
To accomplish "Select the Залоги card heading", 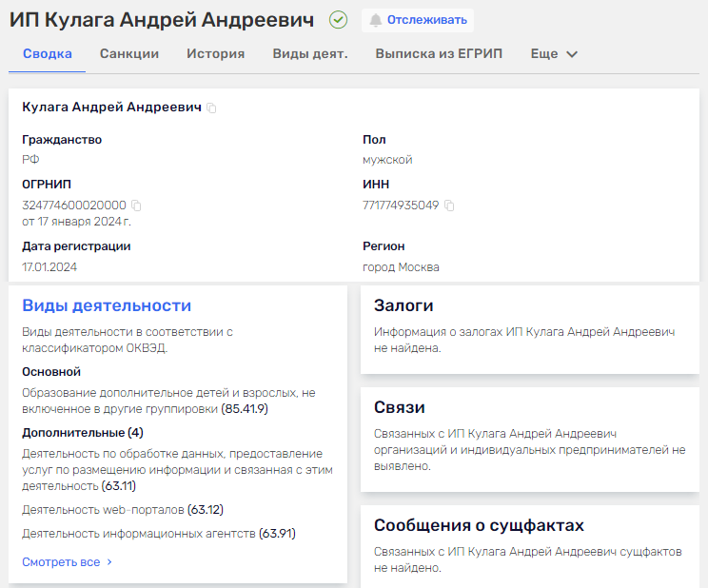I will (x=403, y=305).
